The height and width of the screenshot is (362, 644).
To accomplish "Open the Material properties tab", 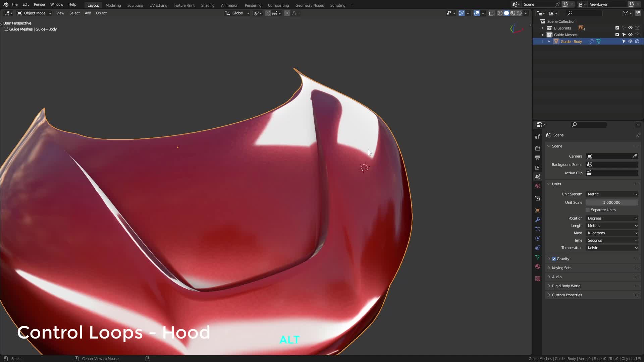I will click(538, 266).
